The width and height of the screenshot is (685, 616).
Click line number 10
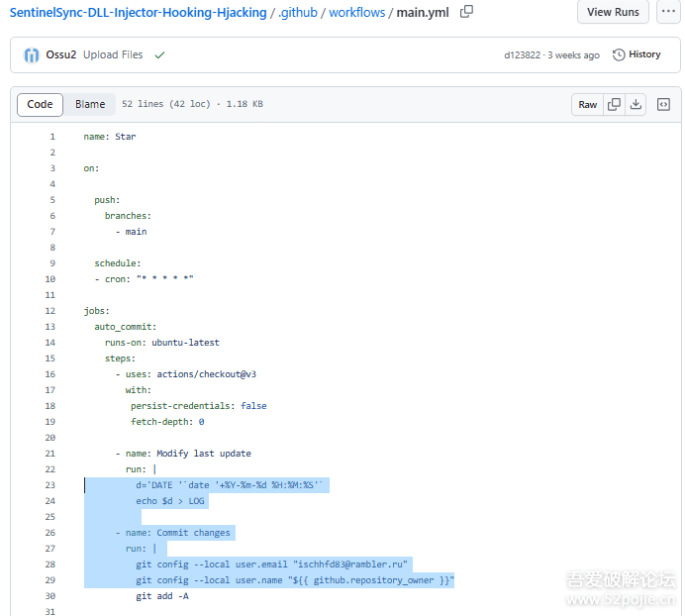pyautogui.click(x=50, y=279)
